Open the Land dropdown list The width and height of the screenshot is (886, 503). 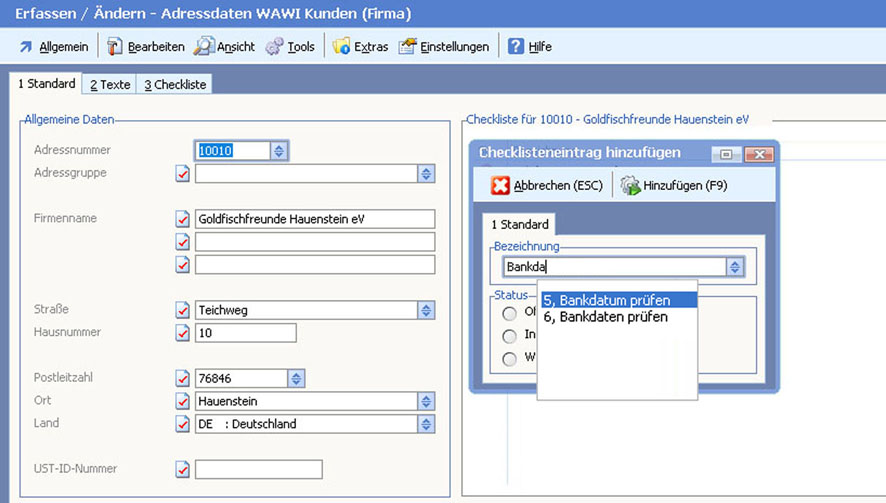(427, 424)
